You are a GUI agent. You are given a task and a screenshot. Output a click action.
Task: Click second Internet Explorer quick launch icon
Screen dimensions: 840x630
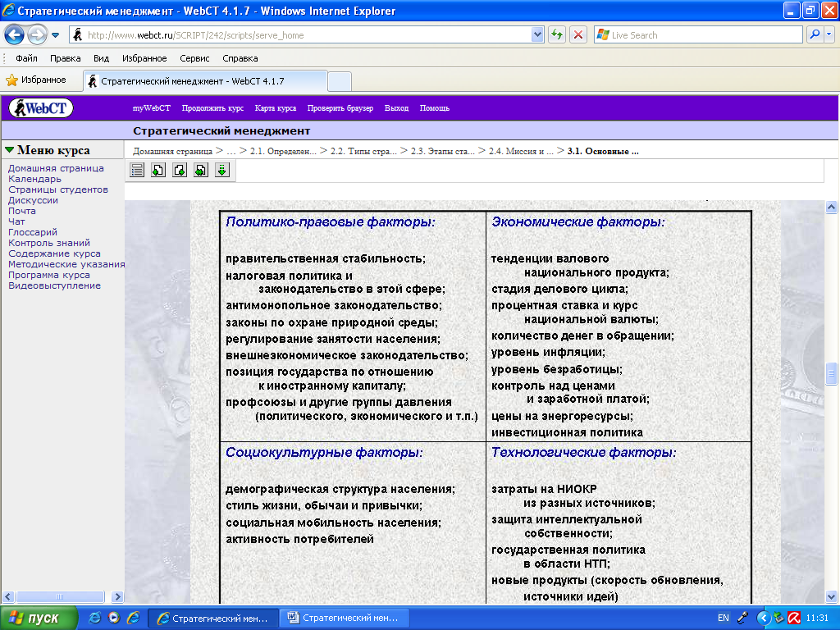point(133,617)
